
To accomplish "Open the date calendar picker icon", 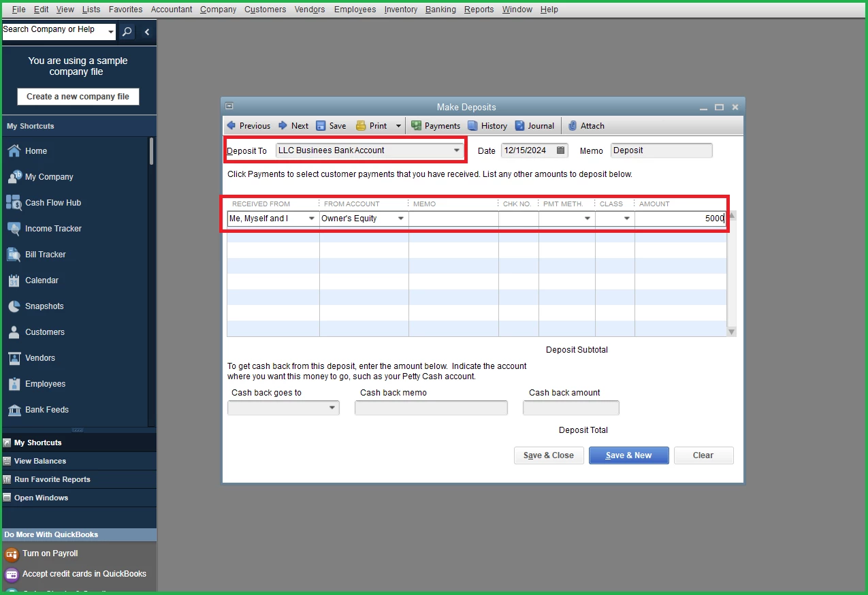I will pyautogui.click(x=561, y=150).
